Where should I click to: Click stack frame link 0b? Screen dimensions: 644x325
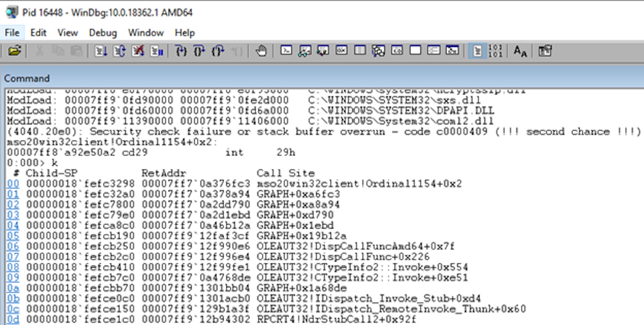(13, 298)
